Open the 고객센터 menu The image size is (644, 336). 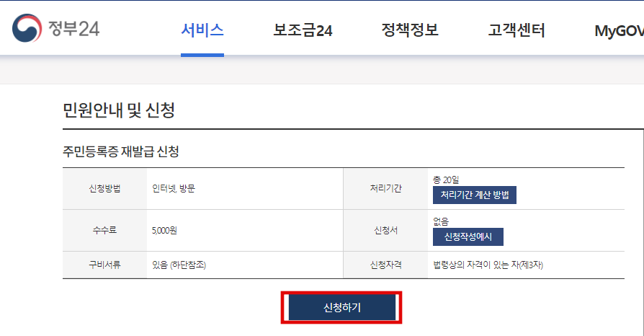(x=516, y=30)
